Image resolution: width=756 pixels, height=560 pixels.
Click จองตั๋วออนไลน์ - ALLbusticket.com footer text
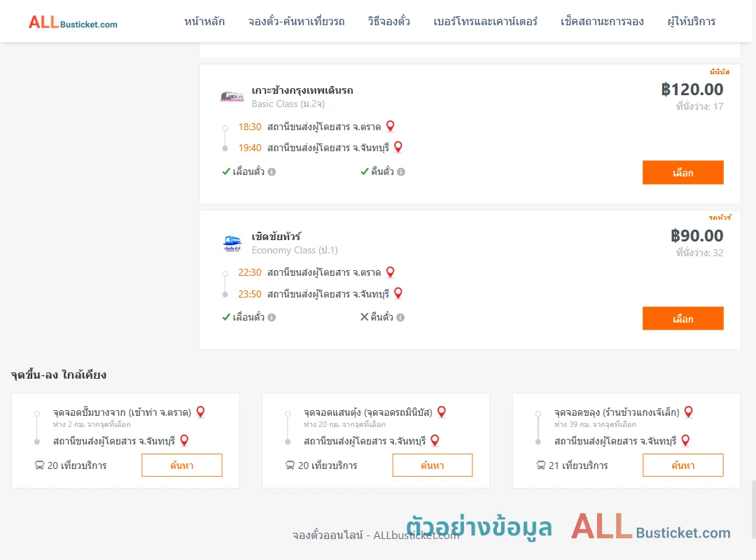[376, 535]
